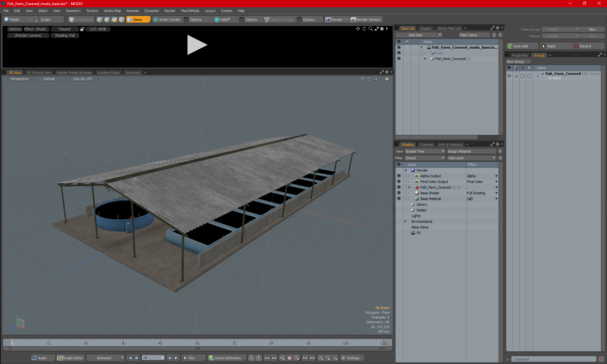Click the Audio button in timeline bar

39,358
